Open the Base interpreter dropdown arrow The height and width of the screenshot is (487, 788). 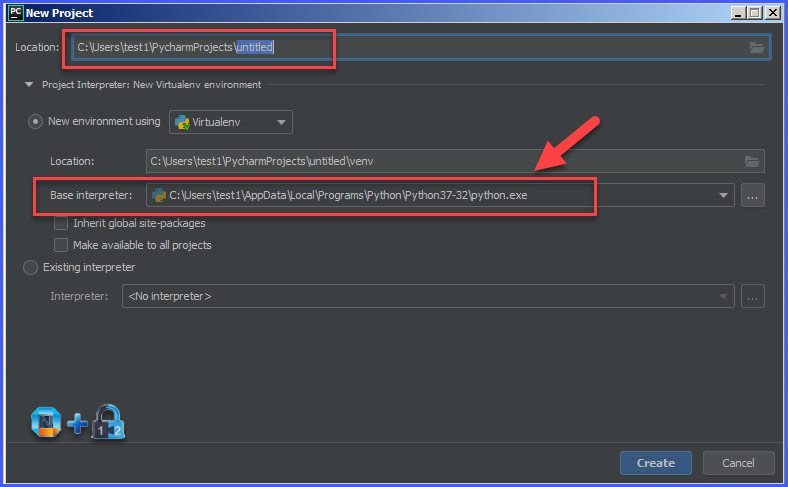pyautogui.click(x=723, y=195)
